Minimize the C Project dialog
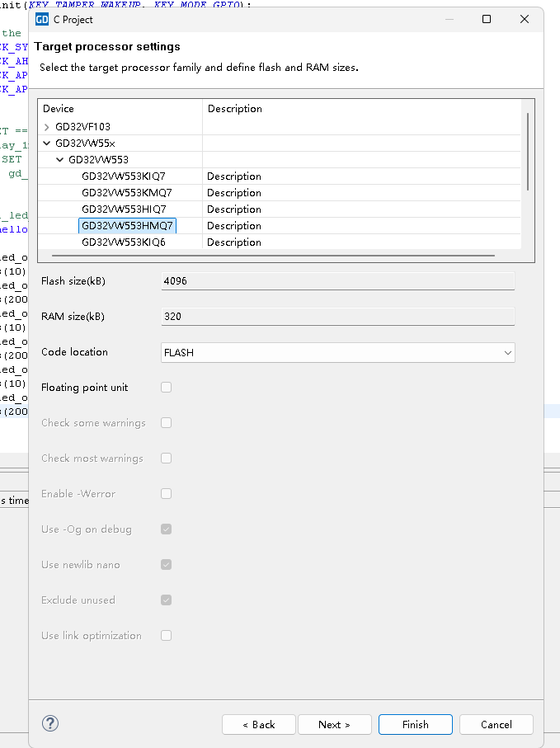This screenshot has height=748, width=560. click(449, 19)
